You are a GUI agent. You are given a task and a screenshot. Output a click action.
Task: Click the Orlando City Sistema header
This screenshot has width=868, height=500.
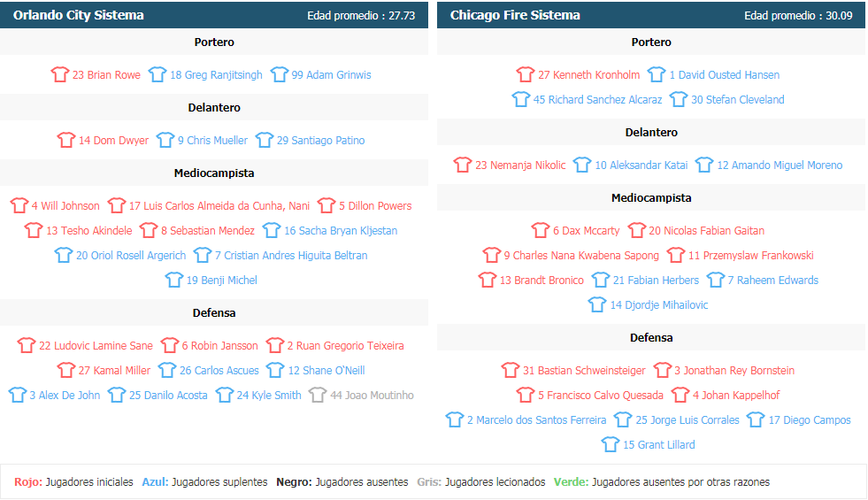click(78, 15)
